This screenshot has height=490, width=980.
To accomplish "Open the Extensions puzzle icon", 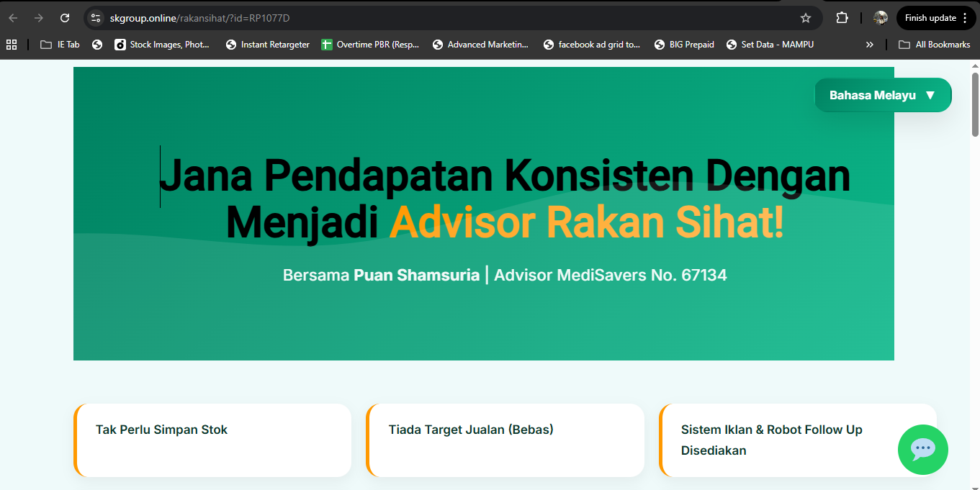I will (840, 17).
